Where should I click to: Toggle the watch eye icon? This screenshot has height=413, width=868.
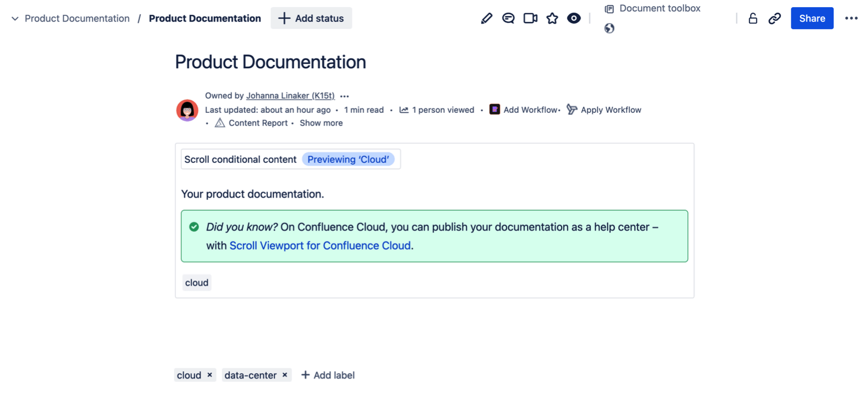coord(574,19)
